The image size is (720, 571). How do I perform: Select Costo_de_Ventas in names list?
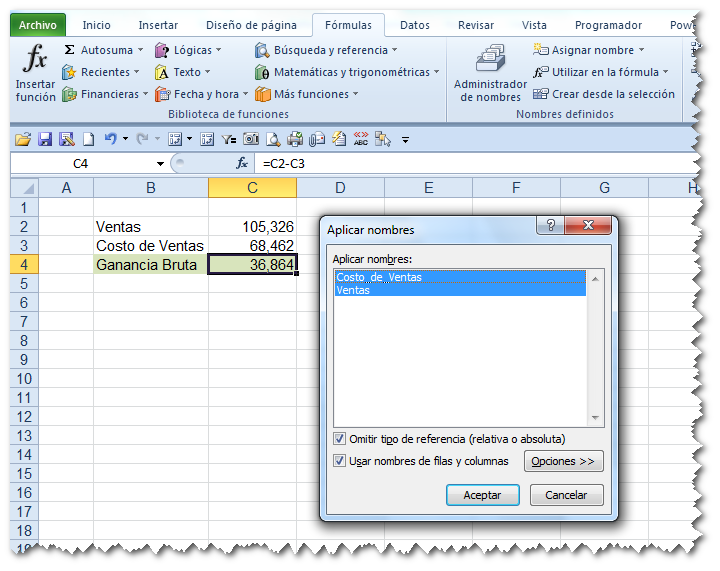pos(460,277)
